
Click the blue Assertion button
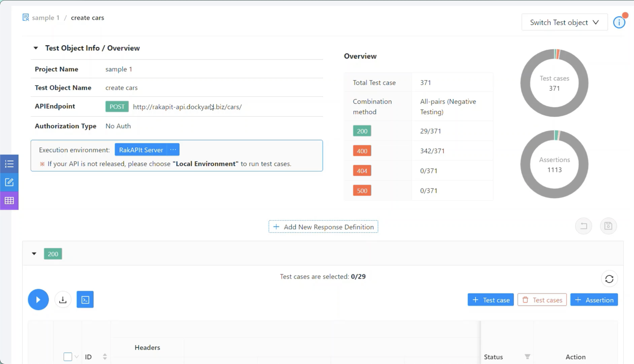tap(594, 300)
